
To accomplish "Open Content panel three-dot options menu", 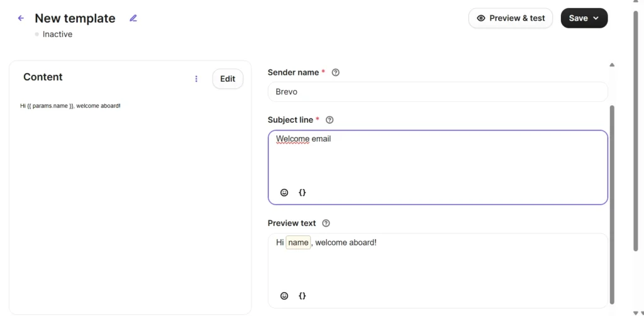I will [196, 79].
